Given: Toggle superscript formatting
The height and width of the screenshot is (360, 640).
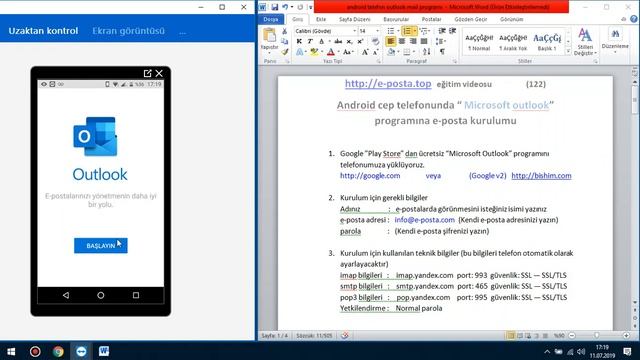Looking at the screenshot, I should coord(360,41).
